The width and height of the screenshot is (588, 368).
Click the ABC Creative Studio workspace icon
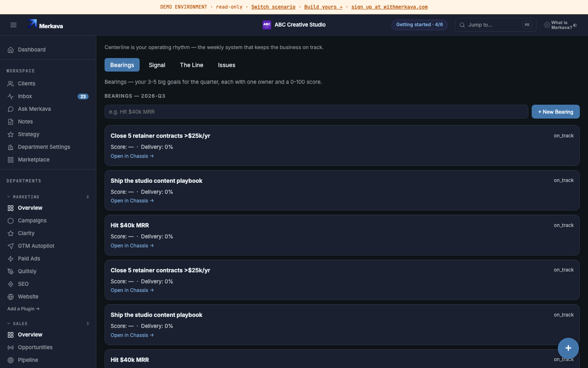267,25
